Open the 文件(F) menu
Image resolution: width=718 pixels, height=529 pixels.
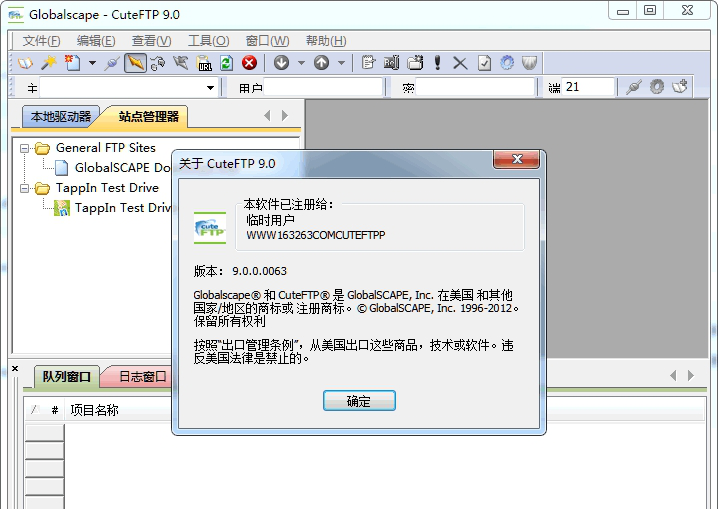click(x=41, y=41)
